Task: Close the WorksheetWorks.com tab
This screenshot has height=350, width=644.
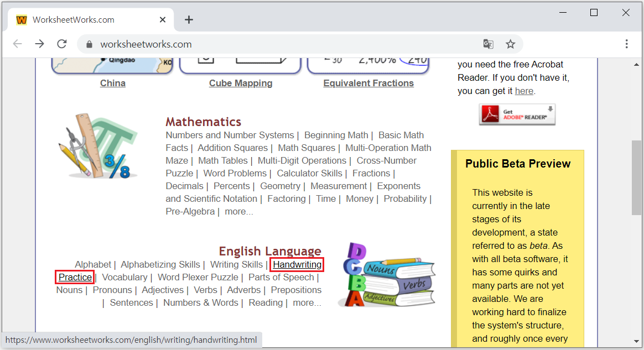Action: (x=163, y=20)
